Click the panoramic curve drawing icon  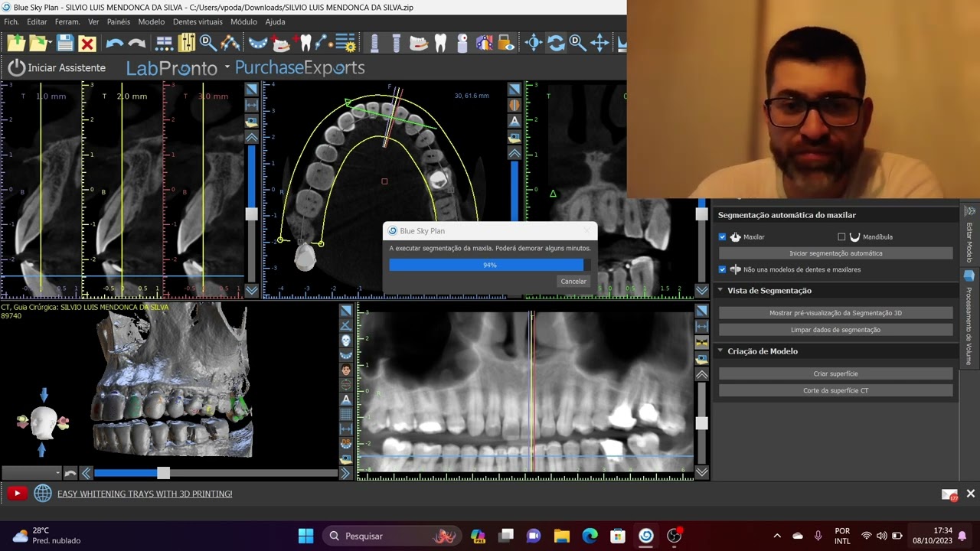(x=229, y=43)
